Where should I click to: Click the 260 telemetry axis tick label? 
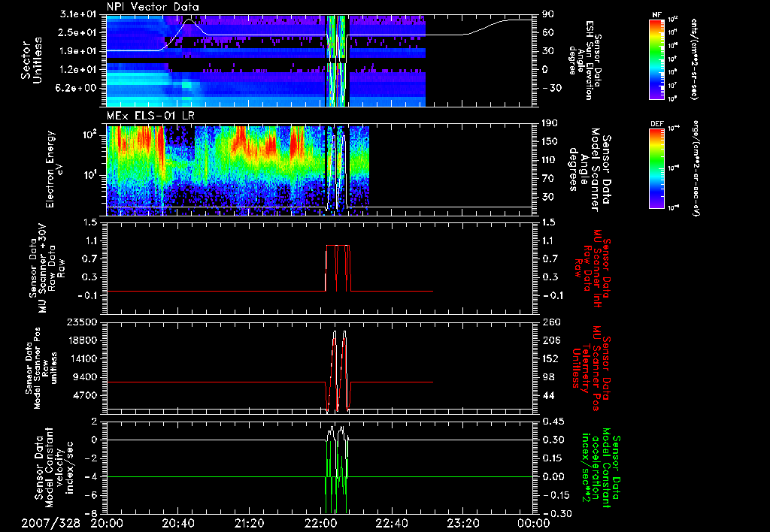pyautogui.click(x=551, y=322)
